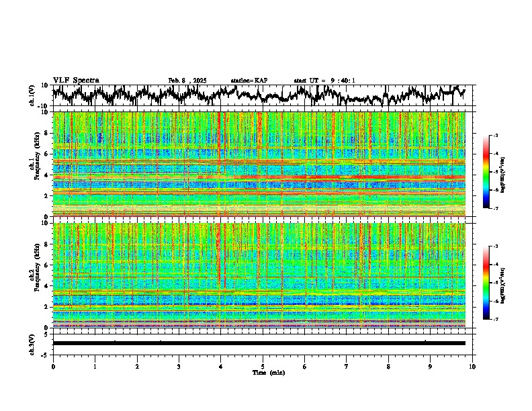The image size is (532, 411).
Task: Click the "ch.1(V)" waveform axis label
Action: (32, 95)
